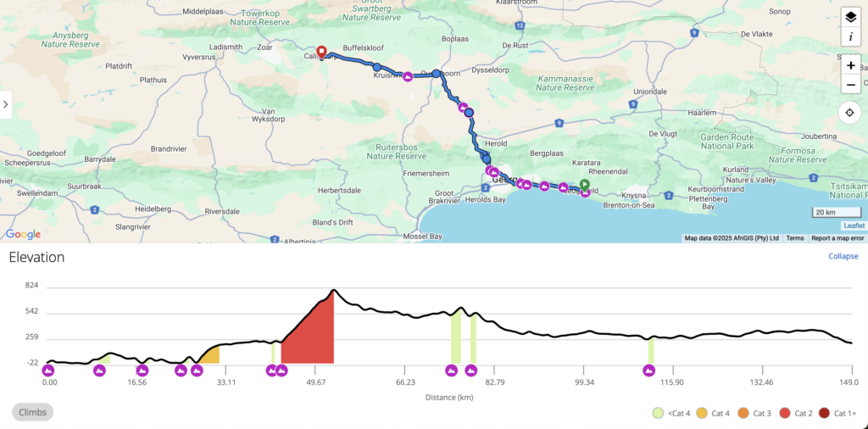This screenshot has width=868, height=429.
Task: Click the red route destination pin
Action: tap(321, 52)
